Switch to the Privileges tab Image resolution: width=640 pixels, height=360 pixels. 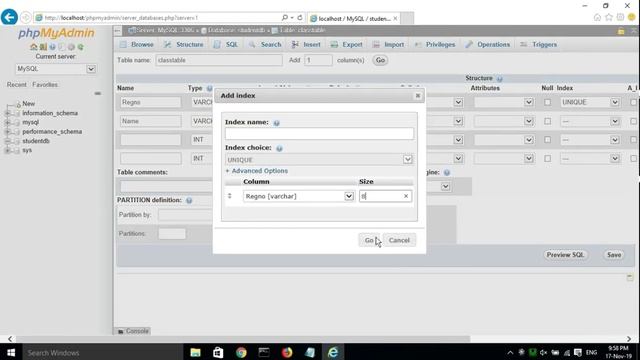coord(435,44)
